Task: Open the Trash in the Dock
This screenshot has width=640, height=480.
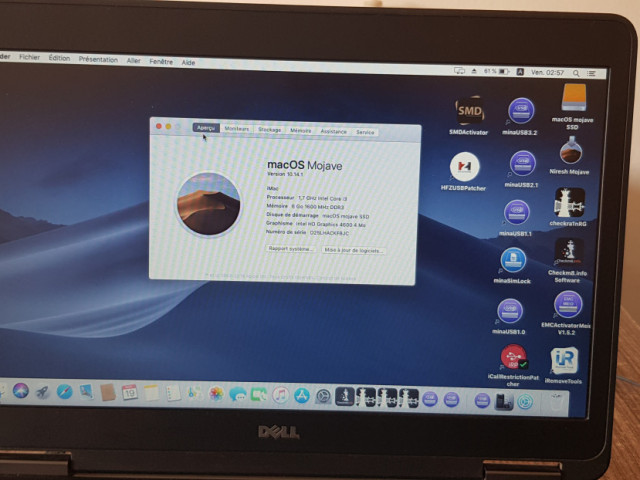Action: pos(555,402)
